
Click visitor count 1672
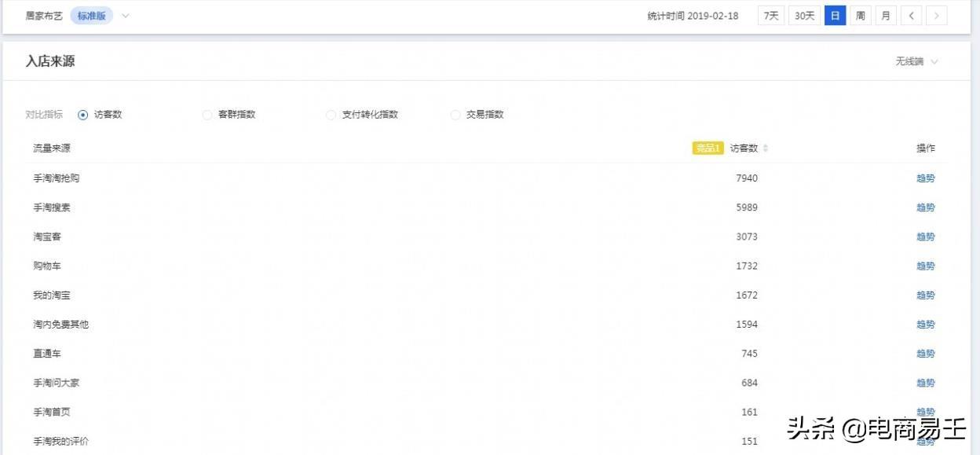coord(747,295)
